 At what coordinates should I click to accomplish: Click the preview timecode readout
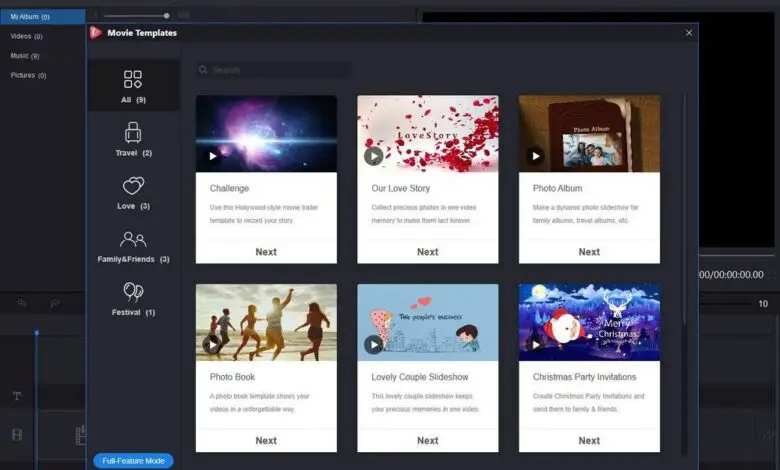(732, 275)
